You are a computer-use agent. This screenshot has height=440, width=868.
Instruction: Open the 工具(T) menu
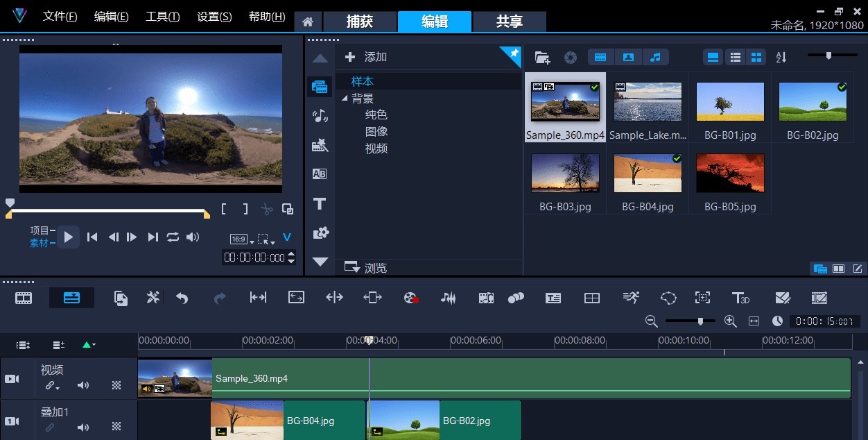(x=162, y=17)
